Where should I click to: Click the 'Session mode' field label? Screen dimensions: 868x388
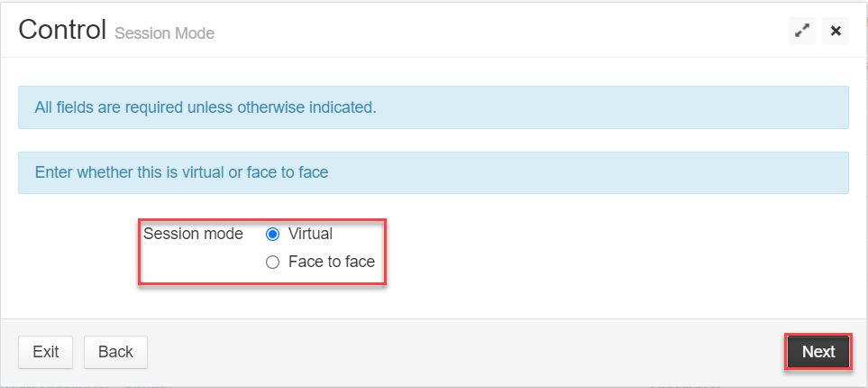[193, 234]
